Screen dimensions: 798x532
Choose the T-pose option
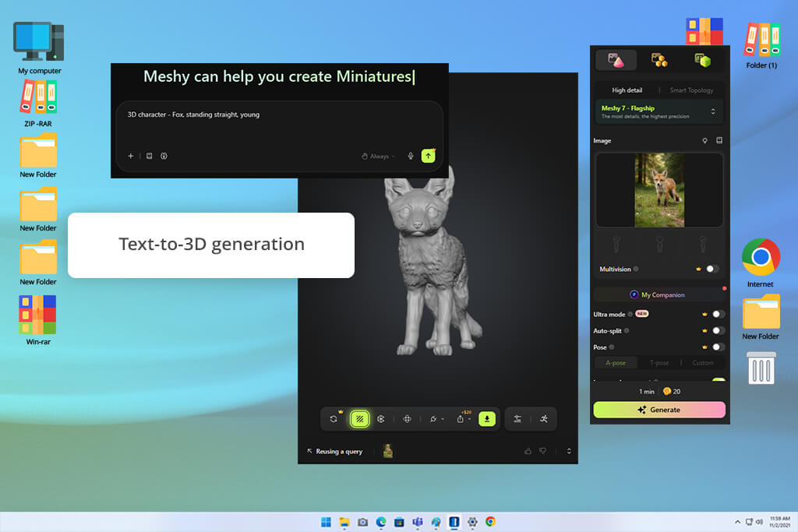[659, 363]
